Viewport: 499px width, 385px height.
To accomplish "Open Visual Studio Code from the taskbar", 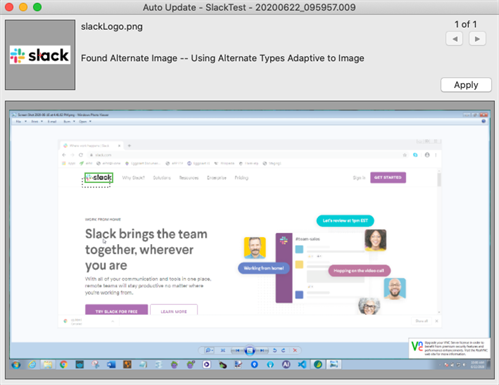I will (302, 365).
